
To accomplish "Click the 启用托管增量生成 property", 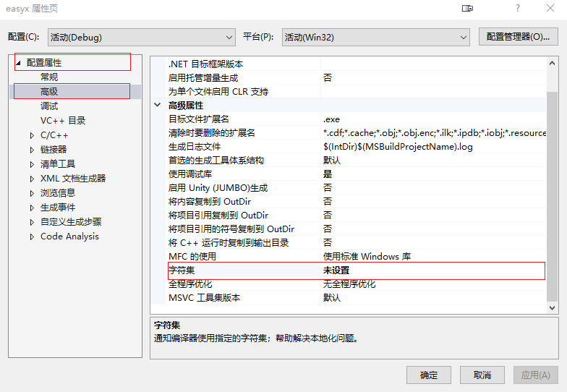I will tap(203, 78).
